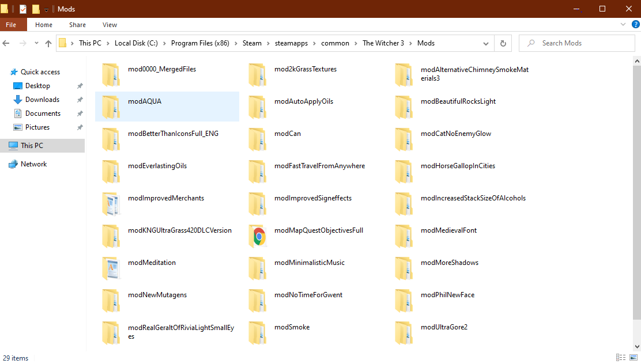The width and height of the screenshot is (641, 364).
Task: Expand the ribbon with the chevron
Action: tap(623, 25)
